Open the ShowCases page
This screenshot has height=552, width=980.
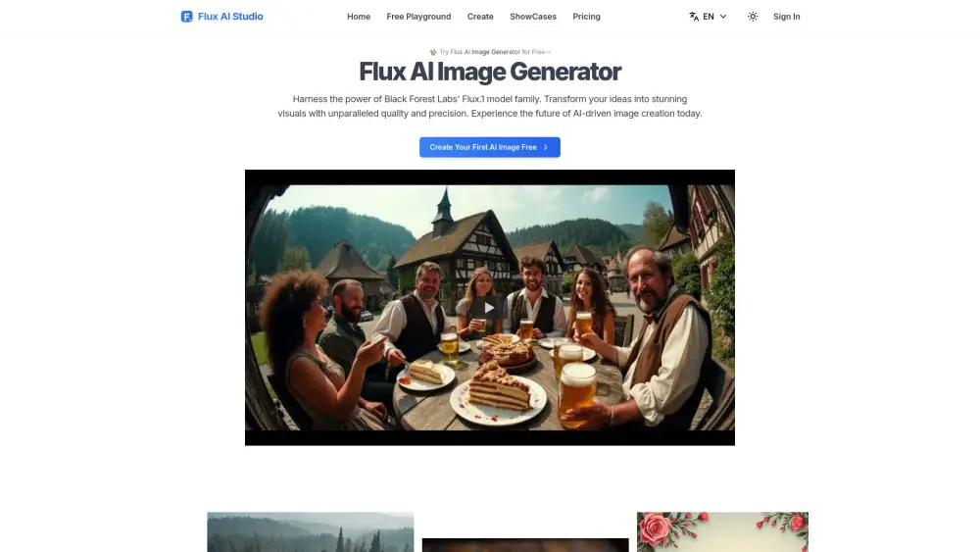coord(533,17)
